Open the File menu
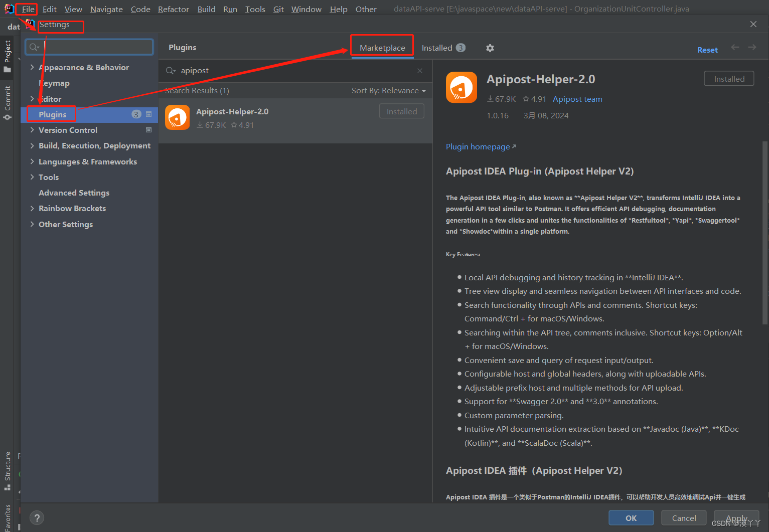The height and width of the screenshot is (532, 769). tap(28, 9)
